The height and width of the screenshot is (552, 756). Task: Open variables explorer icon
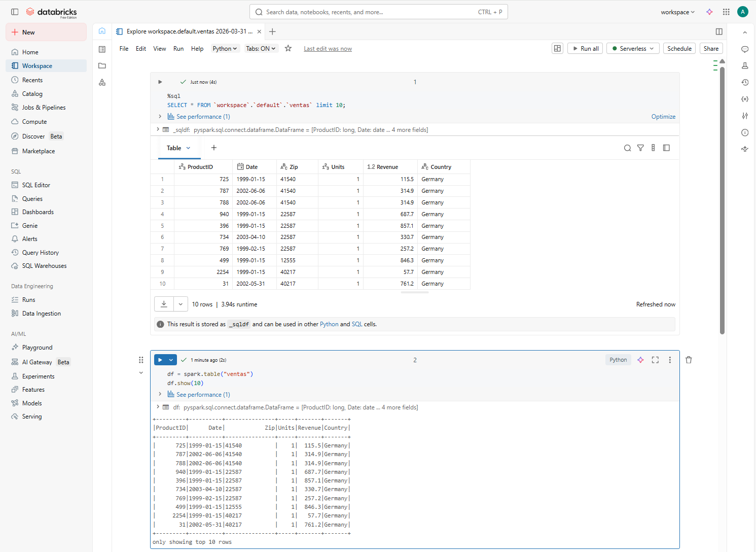(x=745, y=99)
